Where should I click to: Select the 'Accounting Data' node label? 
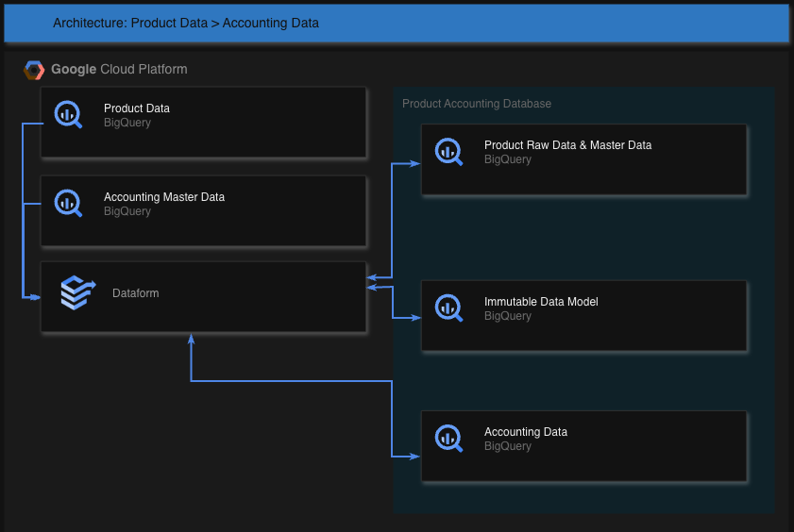pyautogui.click(x=526, y=432)
